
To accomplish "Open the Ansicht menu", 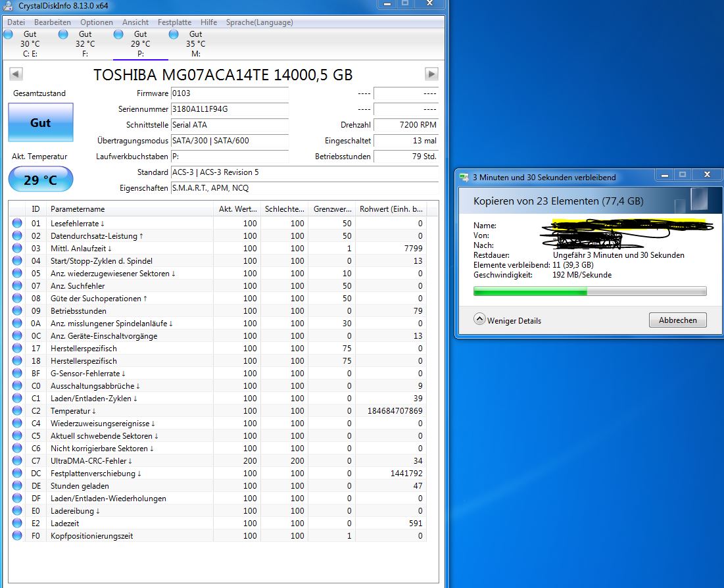I will (x=135, y=22).
